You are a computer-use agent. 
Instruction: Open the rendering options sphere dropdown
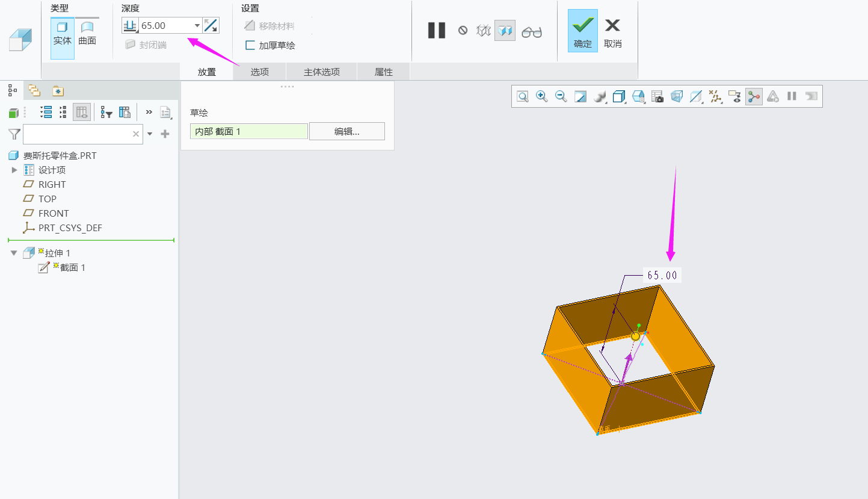(x=600, y=96)
